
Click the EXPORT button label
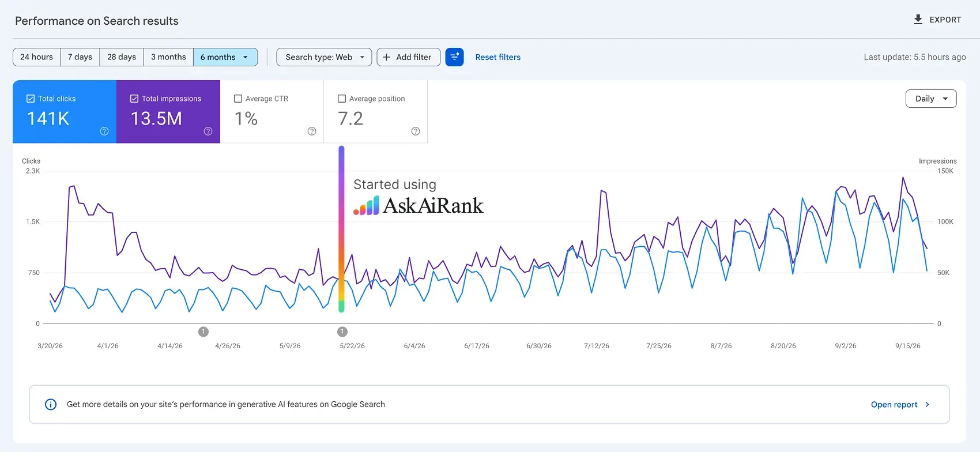[x=945, y=20]
